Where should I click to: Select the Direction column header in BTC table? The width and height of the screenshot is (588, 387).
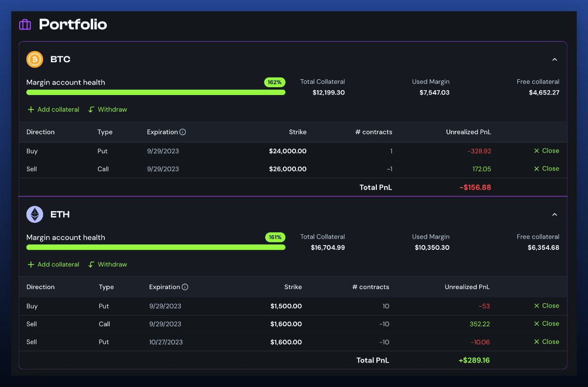pyautogui.click(x=40, y=132)
